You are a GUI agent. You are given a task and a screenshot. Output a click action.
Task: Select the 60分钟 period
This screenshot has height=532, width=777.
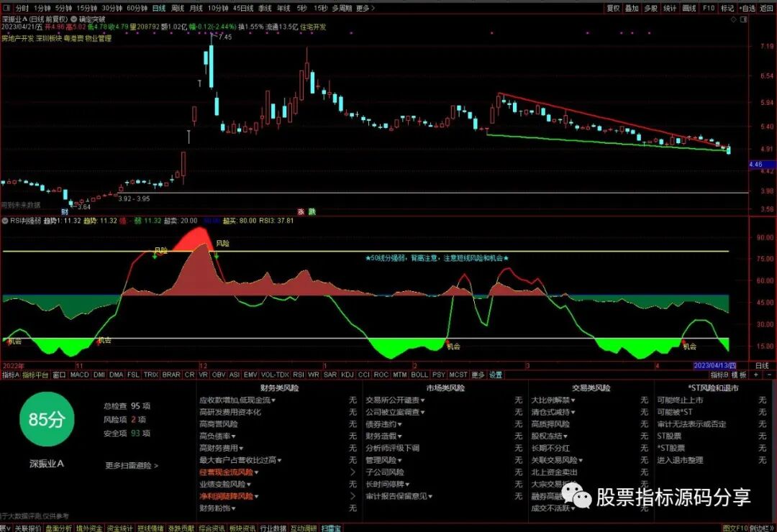pyautogui.click(x=137, y=8)
